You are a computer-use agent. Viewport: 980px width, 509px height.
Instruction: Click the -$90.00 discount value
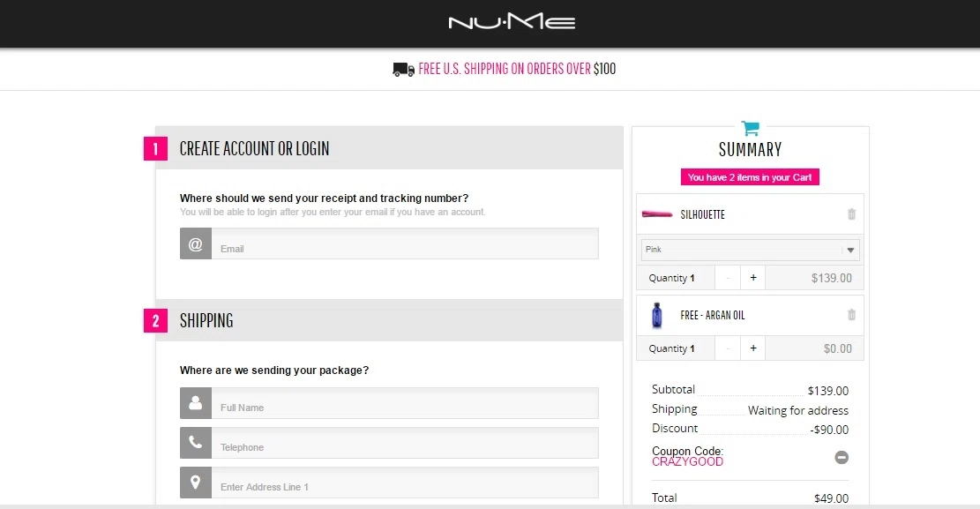click(x=829, y=430)
